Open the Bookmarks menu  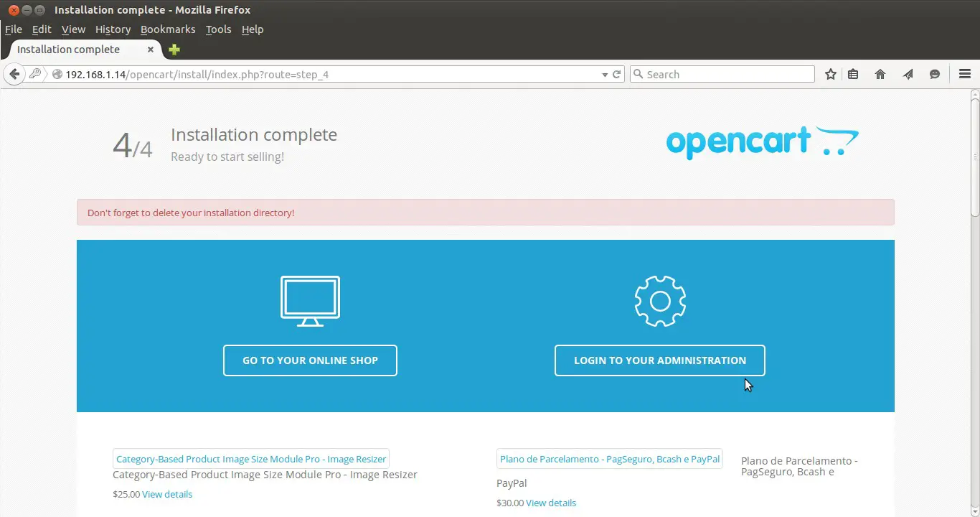pos(168,29)
